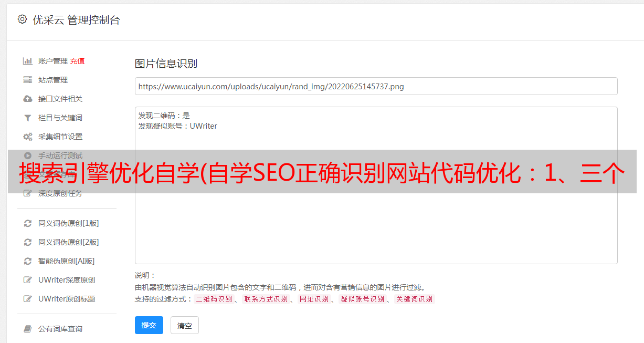The width and height of the screenshot is (644, 343).
Task: Open 接口文件相关 menu item
Action: point(60,99)
